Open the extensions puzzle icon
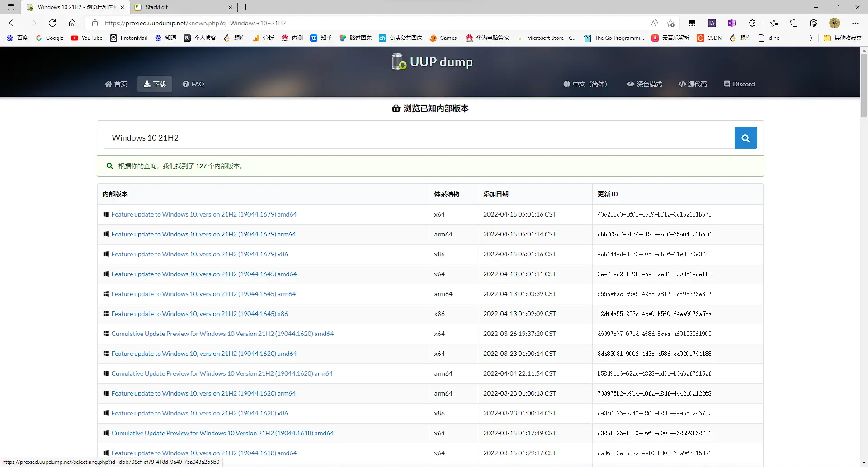Screen dimensions: 868x467 pyautogui.click(x=752, y=23)
